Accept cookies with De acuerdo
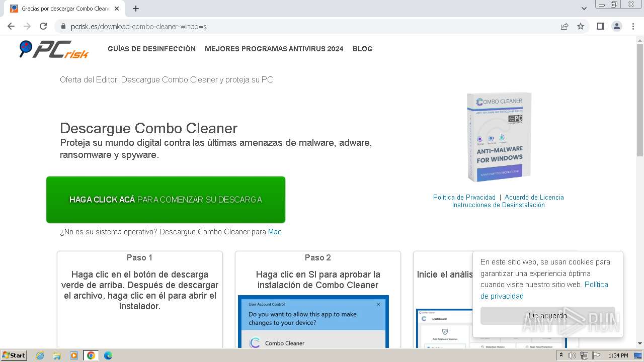The width and height of the screenshot is (644, 362). point(547,316)
